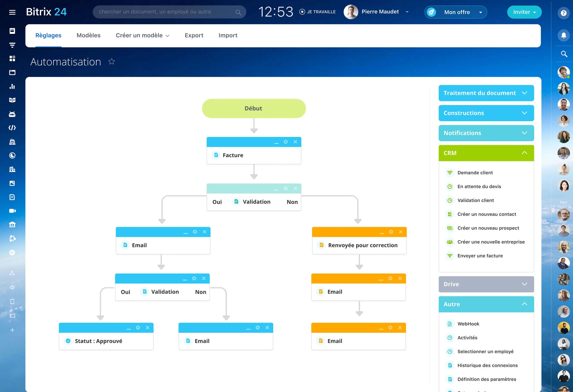573x392 pixels.
Task: Star the Automatisation page as favorite
Action: coord(111,61)
